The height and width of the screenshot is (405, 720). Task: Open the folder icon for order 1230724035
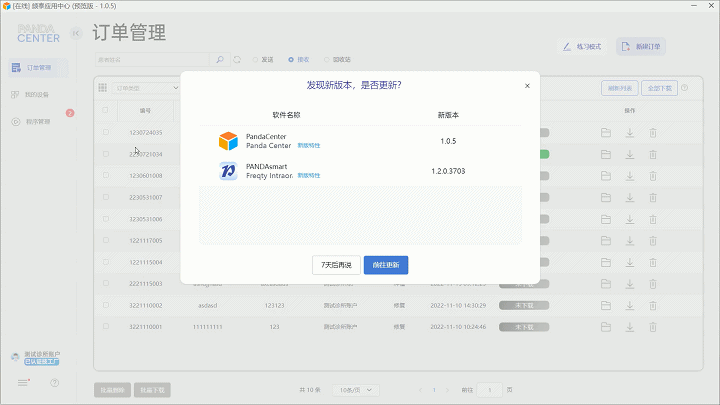tap(606, 133)
